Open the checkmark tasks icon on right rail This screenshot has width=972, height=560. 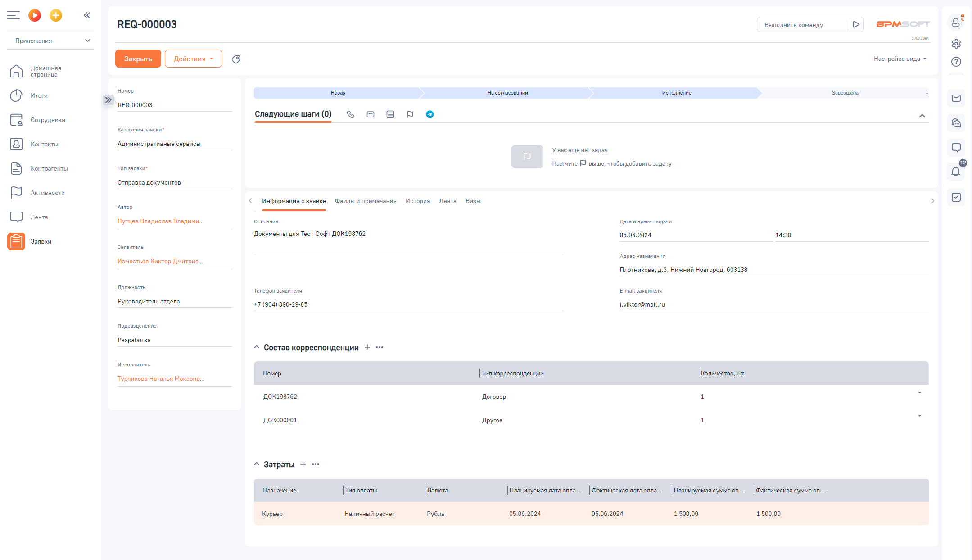956,197
